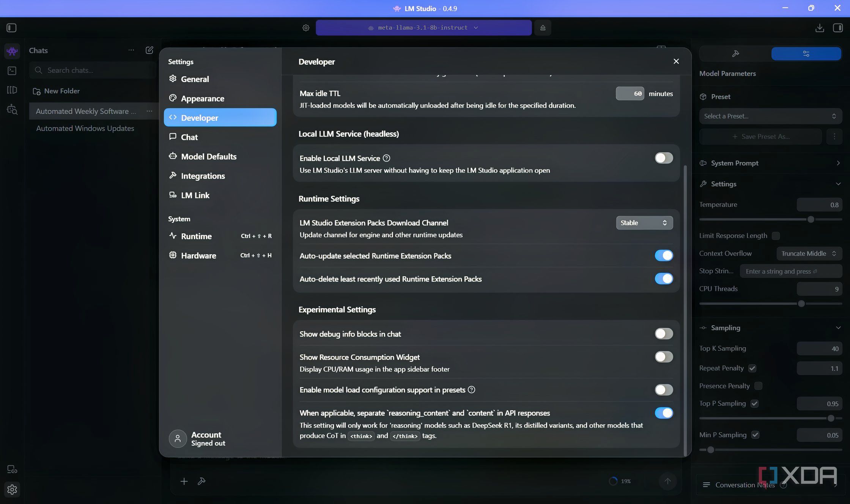Open the Developer terminal icon in sidebar
This screenshot has height=504, width=850.
(x=12, y=71)
